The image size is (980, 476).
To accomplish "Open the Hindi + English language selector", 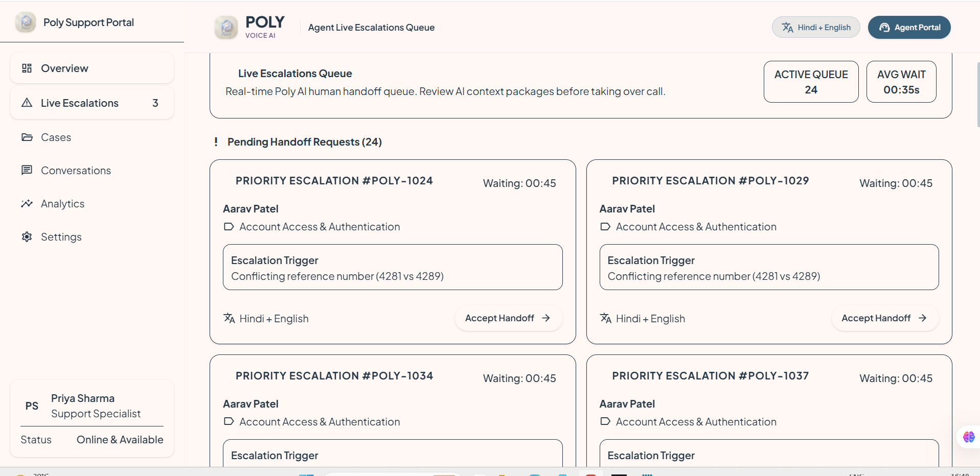I will (816, 28).
